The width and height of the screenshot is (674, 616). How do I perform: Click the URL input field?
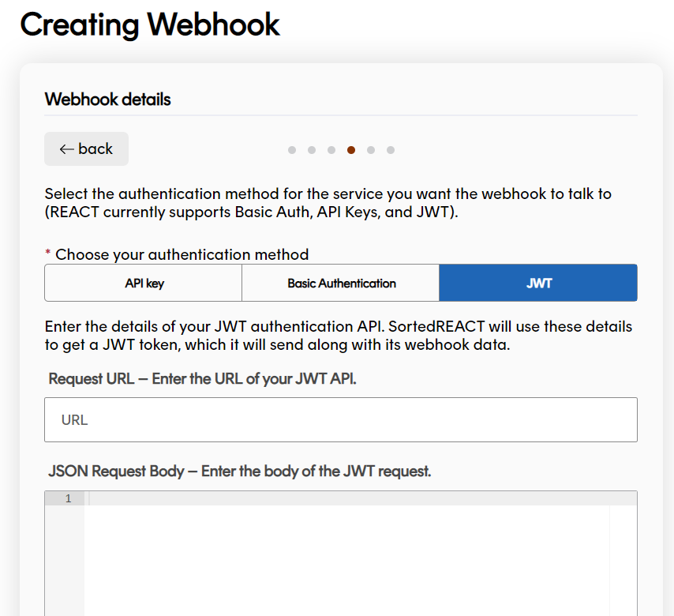click(340, 419)
